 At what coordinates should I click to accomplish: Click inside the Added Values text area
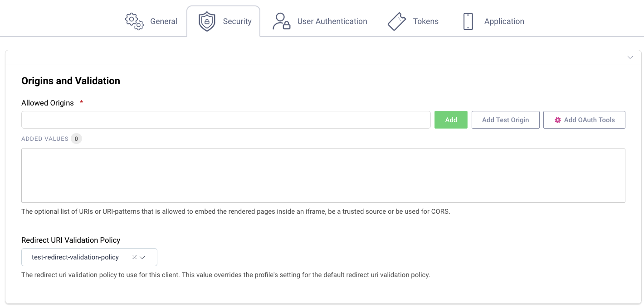click(x=323, y=176)
